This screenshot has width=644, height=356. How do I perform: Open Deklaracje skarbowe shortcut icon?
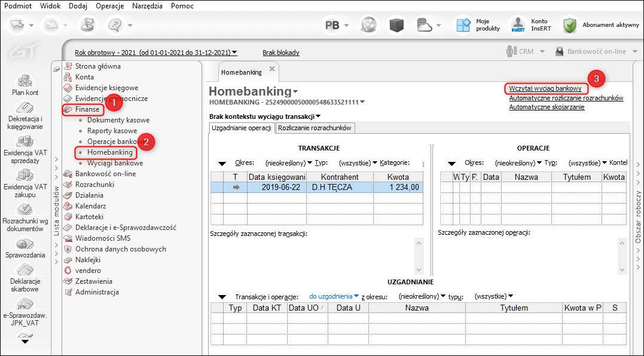(x=25, y=270)
